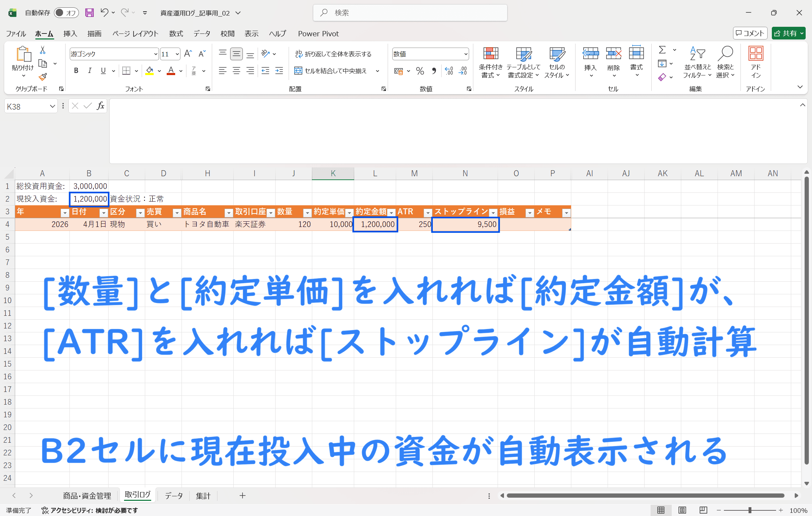This screenshot has height=516, width=812.
Task: Click the コメント comments button
Action: click(750, 33)
